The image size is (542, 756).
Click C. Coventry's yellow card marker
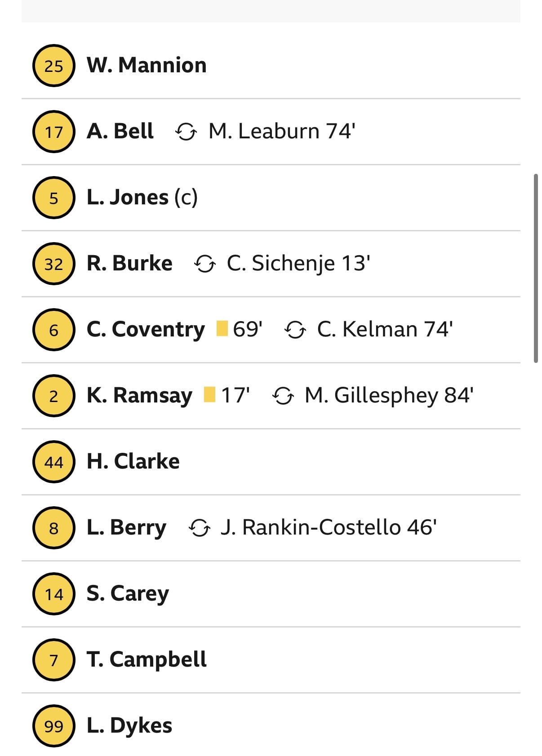[222, 328]
